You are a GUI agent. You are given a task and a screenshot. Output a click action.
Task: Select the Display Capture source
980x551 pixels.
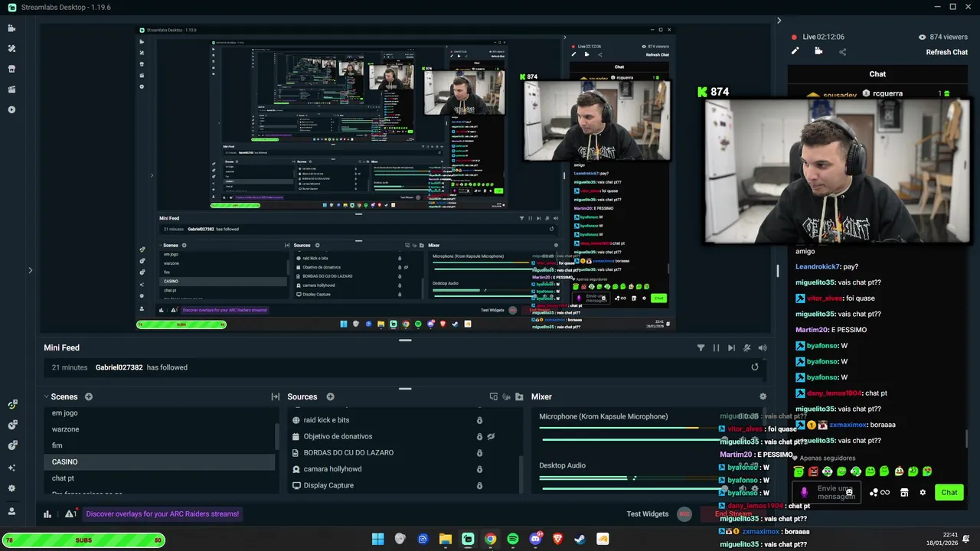pos(328,485)
